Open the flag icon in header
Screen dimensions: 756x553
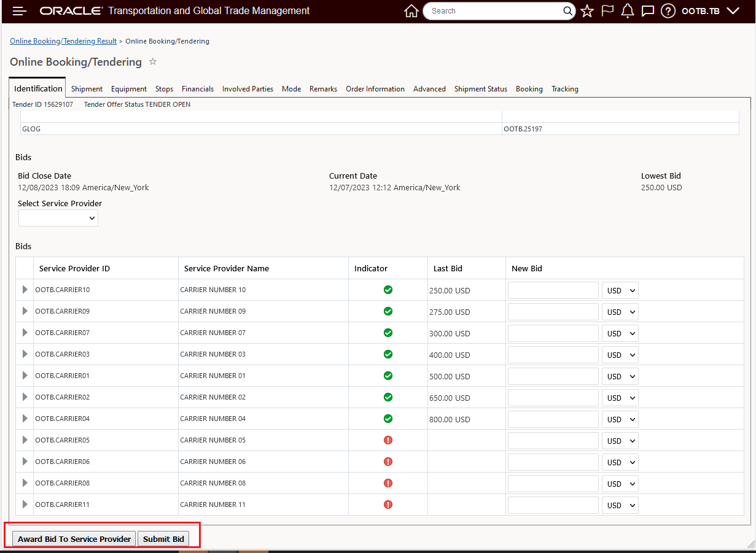pos(607,11)
